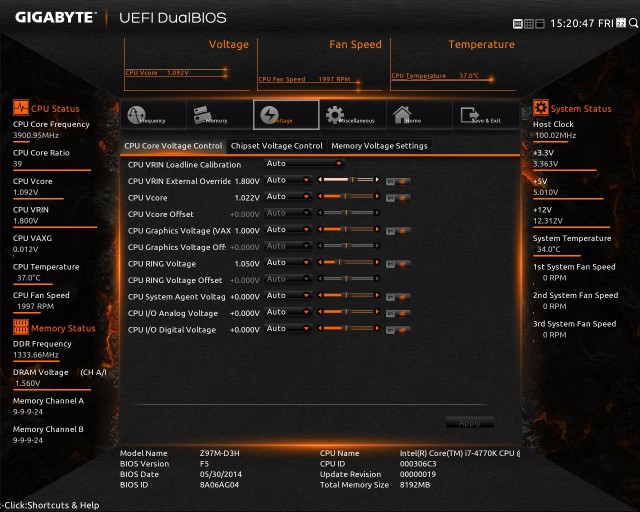Image resolution: width=640 pixels, height=512 pixels.
Task: Click the Memory Status RAM icon
Action: (21, 327)
